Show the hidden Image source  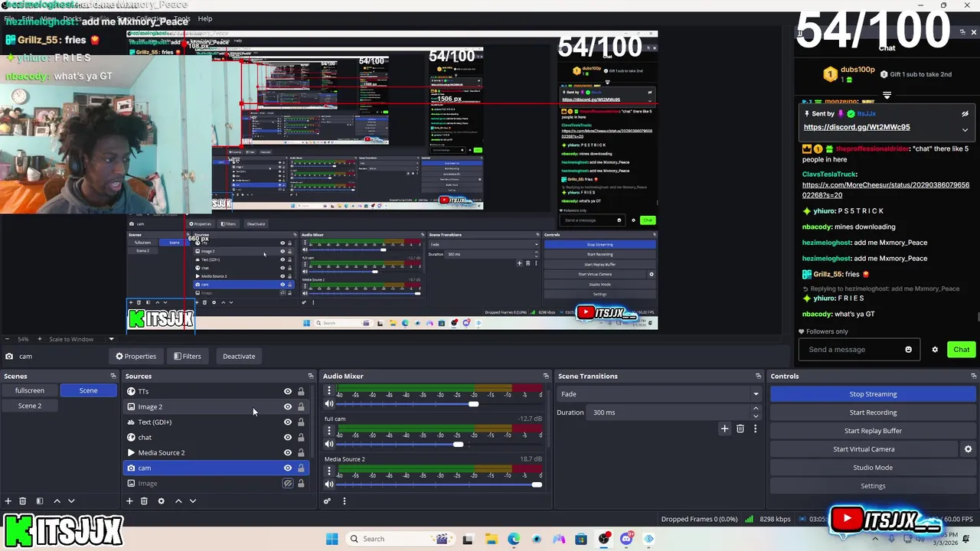click(x=288, y=484)
